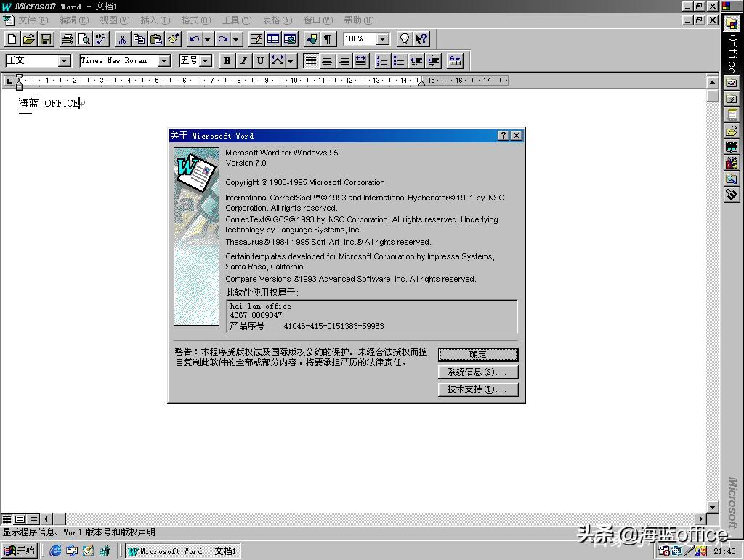Open the Office Shortcut Bar top icon
Image resolution: width=744 pixels, height=560 pixels.
coord(731,24)
